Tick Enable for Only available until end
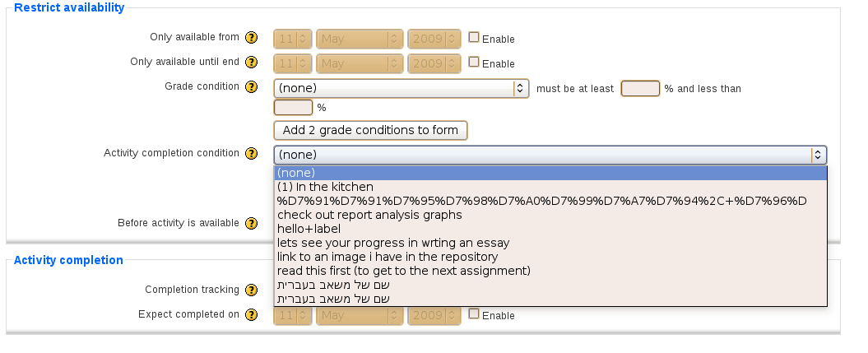 click(473, 62)
